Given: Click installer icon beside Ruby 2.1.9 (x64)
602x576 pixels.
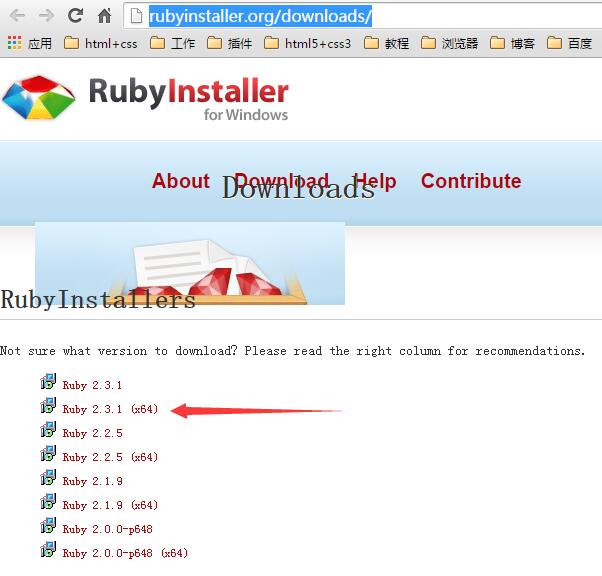Looking at the screenshot, I should tap(48, 502).
